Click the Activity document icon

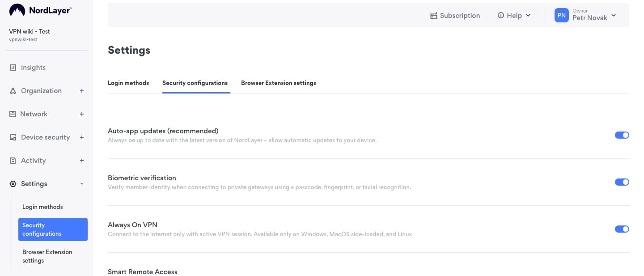coord(13,161)
